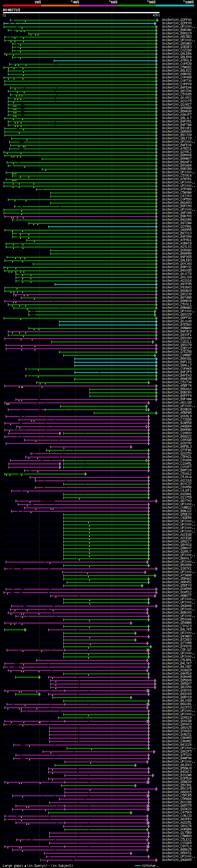This screenshot has height=868, width=197.
Task: Select the query name AV407715
Action: (x=11, y=10)
